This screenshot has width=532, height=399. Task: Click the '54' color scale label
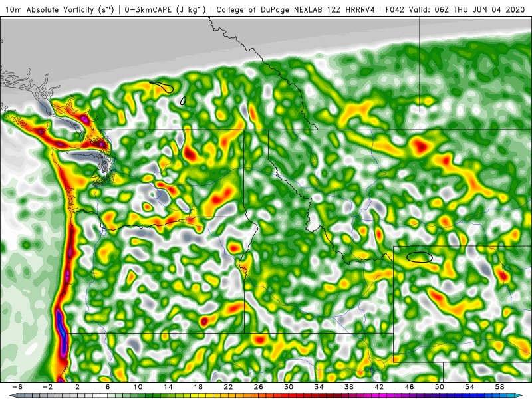469,387
